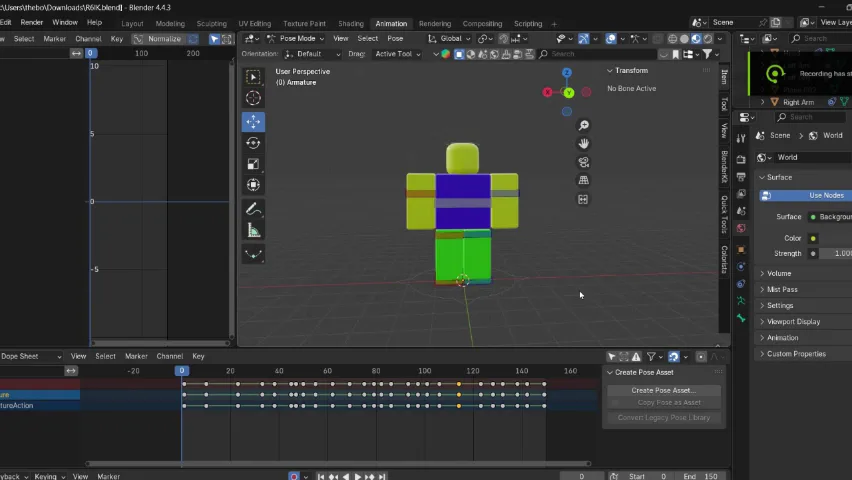This screenshot has height=480, width=852.
Task: Open the World properties tab icon
Action: pos(741,228)
